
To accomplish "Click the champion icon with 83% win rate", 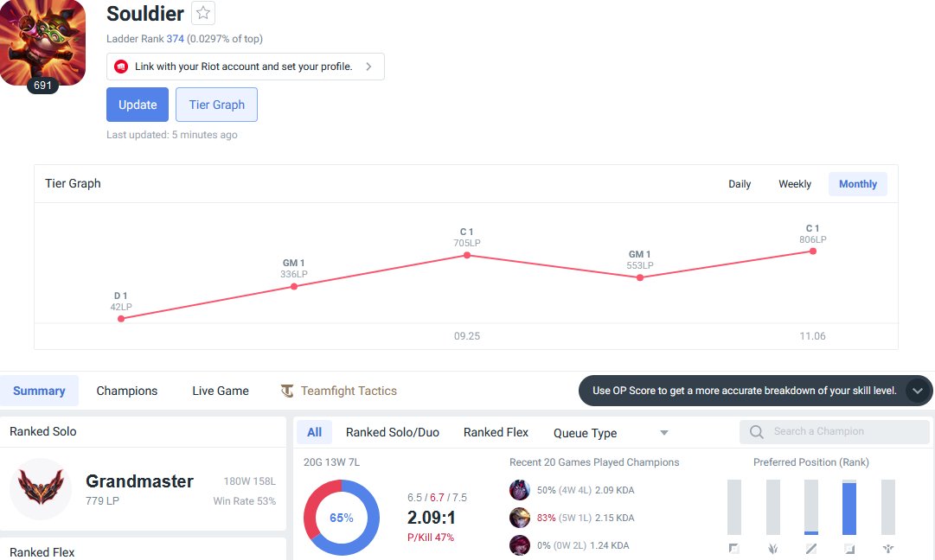I will point(519,518).
